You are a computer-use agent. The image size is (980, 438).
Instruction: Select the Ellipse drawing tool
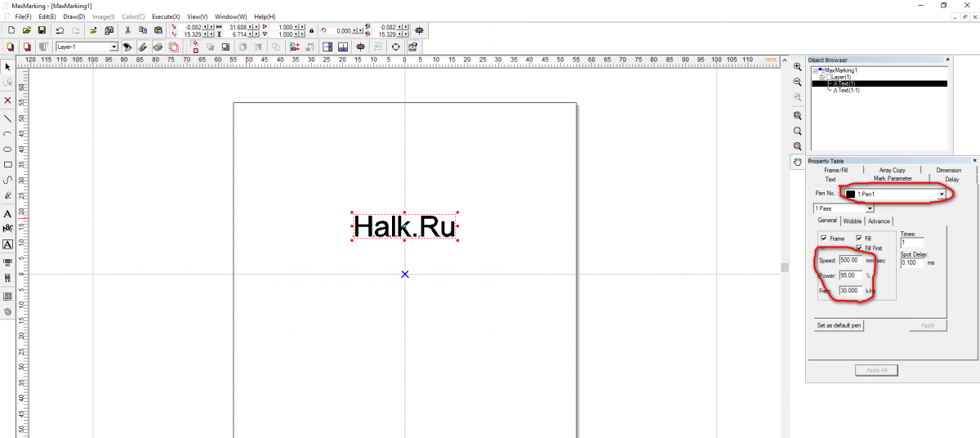coord(7,150)
